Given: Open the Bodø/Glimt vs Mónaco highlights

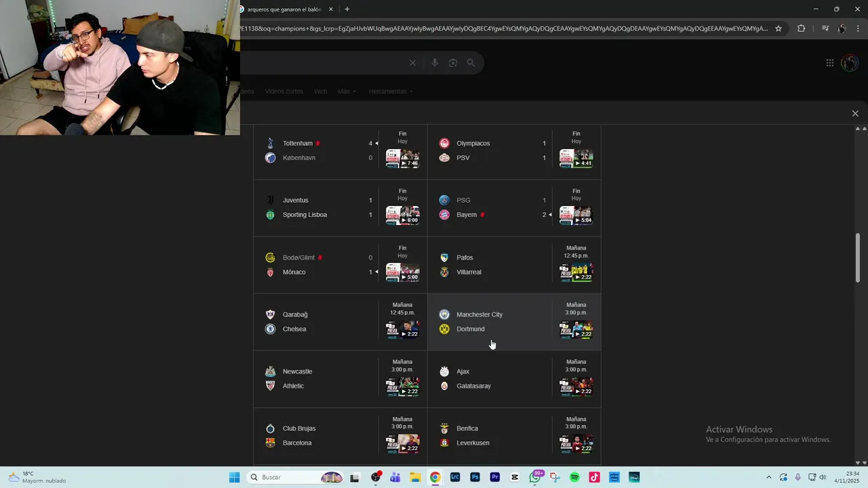Looking at the screenshot, I should point(403,272).
